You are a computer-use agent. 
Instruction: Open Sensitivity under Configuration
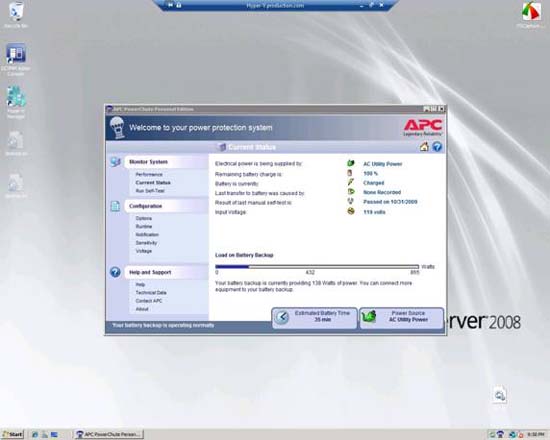point(146,243)
